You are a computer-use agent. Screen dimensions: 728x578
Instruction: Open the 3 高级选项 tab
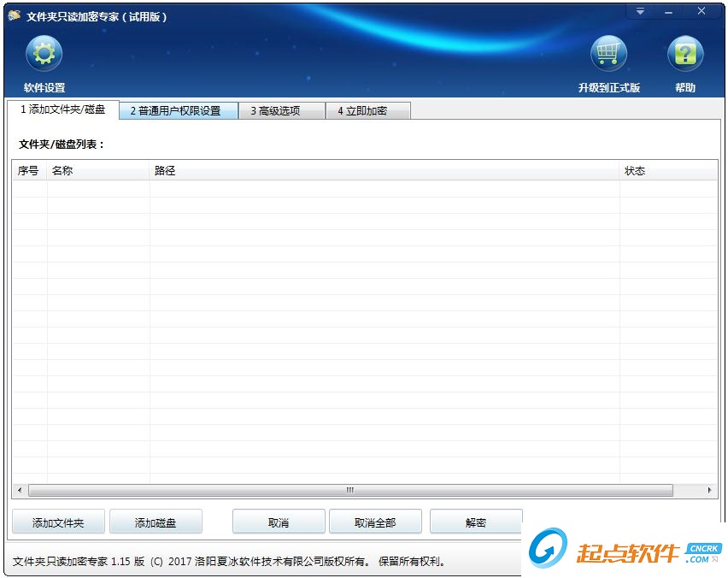(x=282, y=110)
